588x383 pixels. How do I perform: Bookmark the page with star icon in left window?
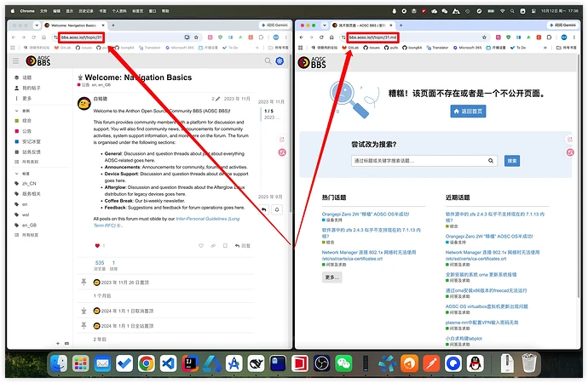point(196,37)
